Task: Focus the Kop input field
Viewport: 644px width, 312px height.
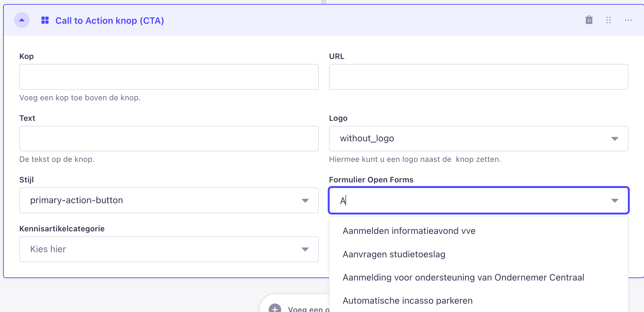Action: (x=169, y=77)
